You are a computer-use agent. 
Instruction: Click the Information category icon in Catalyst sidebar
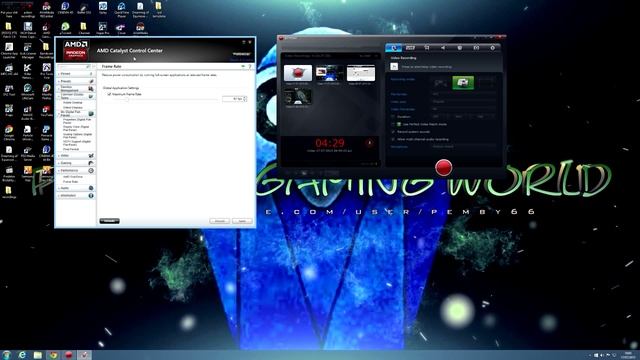(x=91, y=196)
